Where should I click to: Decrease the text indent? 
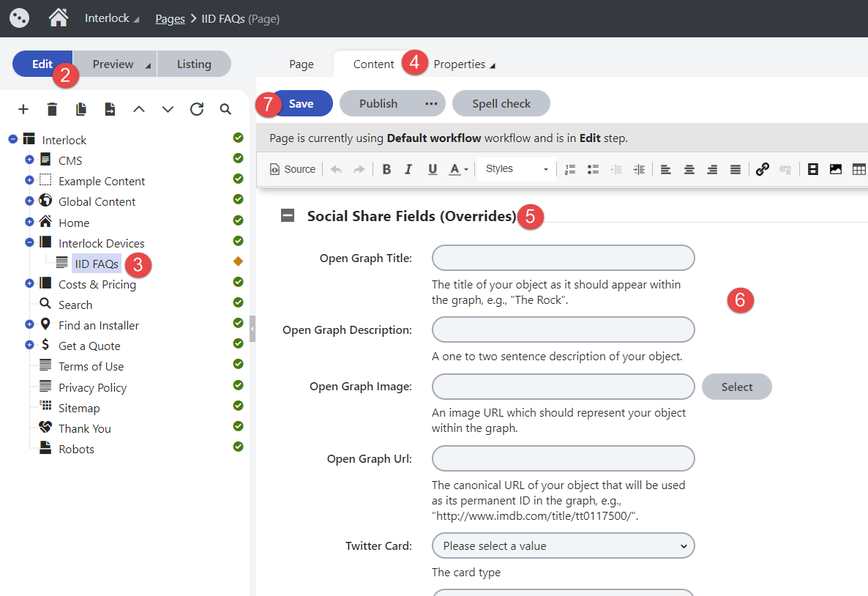click(x=616, y=169)
